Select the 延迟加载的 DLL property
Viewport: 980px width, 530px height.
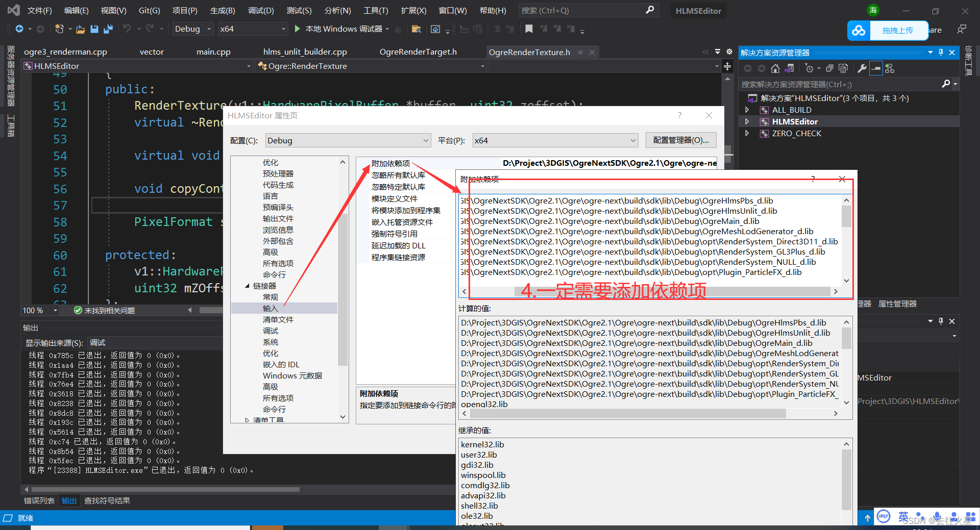[x=398, y=245]
